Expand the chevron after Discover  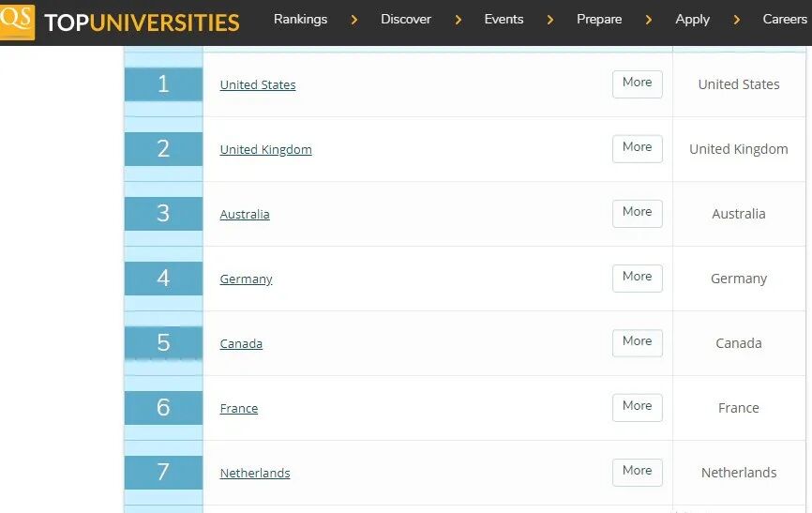click(x=458, y=20)
